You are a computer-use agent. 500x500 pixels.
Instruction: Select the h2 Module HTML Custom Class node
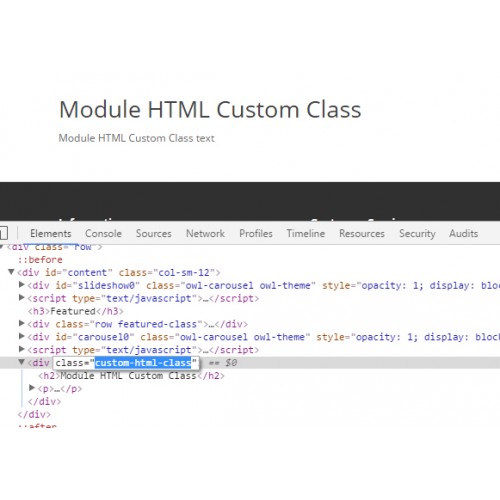(x=131, y=376)
